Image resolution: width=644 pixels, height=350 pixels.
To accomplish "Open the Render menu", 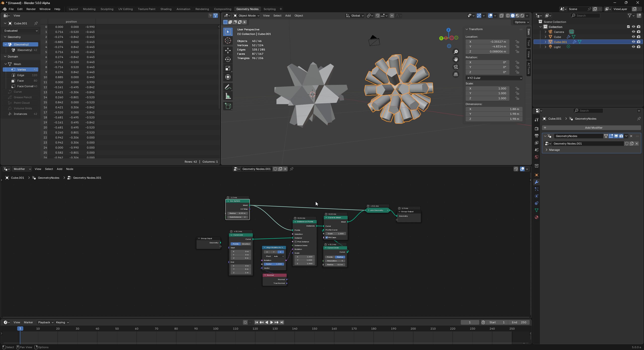I will (31, 9).
